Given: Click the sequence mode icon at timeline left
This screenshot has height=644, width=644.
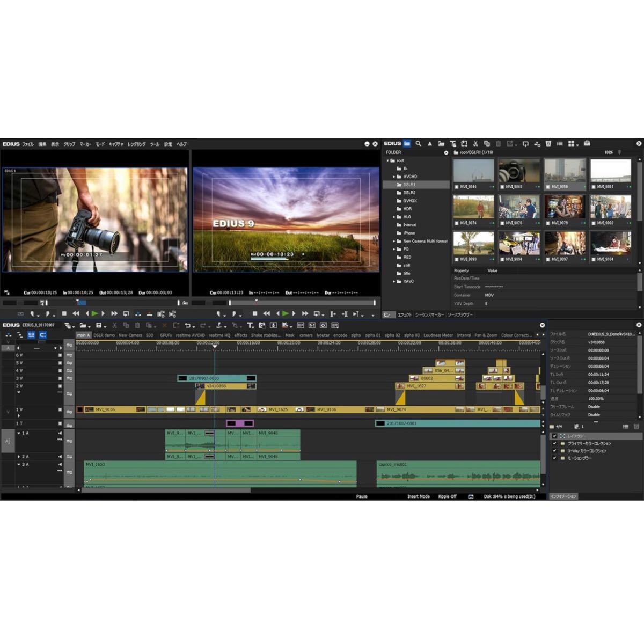Looking at the screenshot, I should (x=8, y=335).
